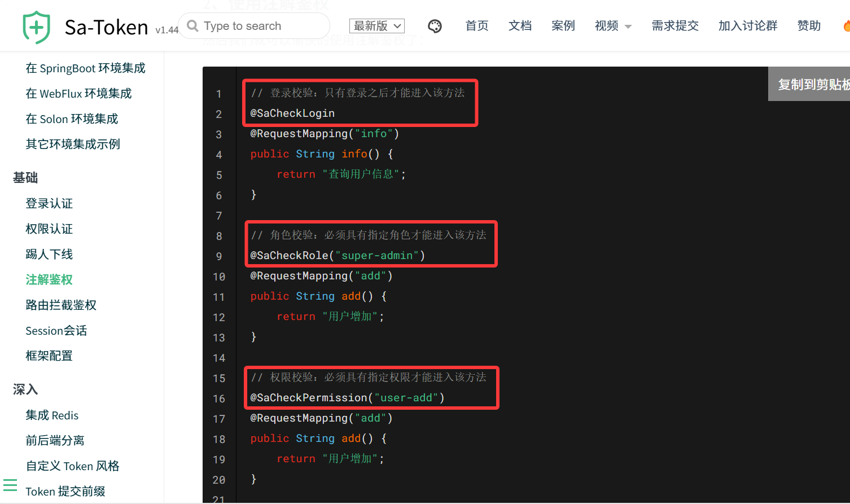The image size is (850, 504).
Task: Open 框架配置 sidebar page
Action: (49, 356)
